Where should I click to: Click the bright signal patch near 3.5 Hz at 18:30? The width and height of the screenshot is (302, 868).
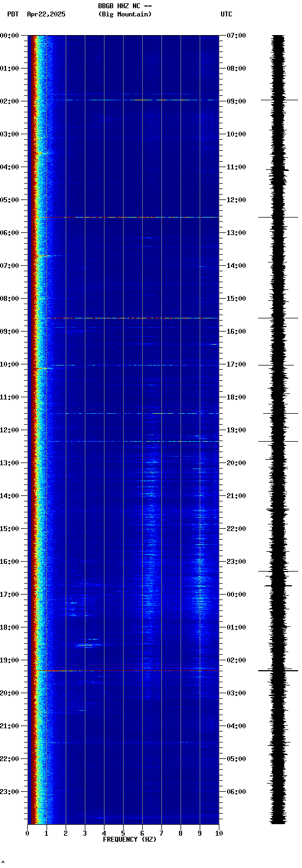89,644
